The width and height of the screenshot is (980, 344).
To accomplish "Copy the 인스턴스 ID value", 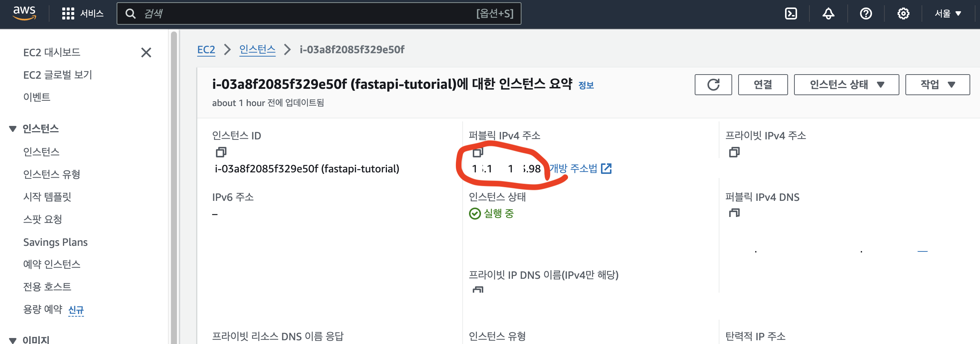I will (x=221, y=153).
